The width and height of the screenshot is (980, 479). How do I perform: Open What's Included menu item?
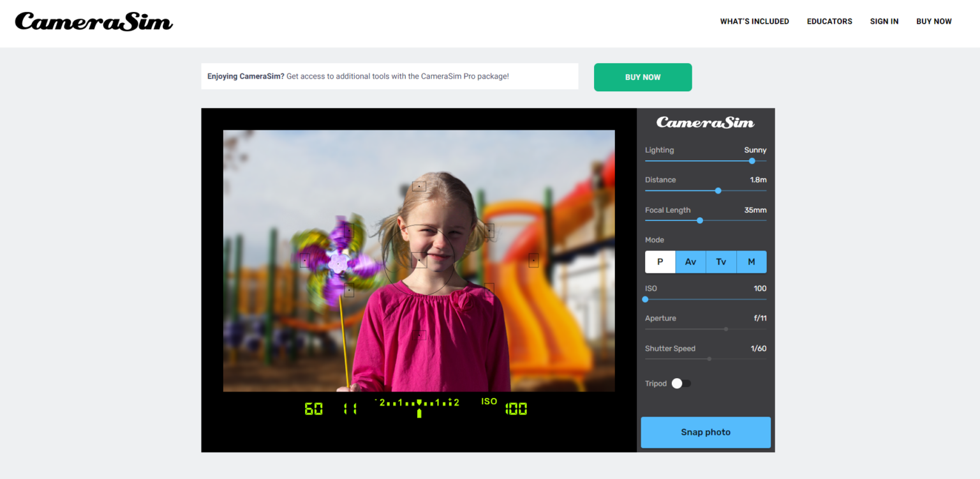(754, 21)
